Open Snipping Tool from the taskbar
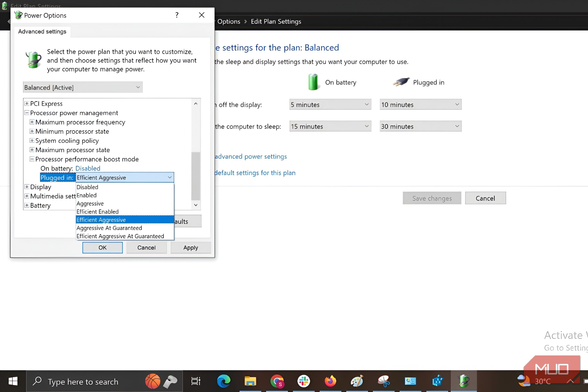The width and height of the screenshot is (588, 392). (x=384, y=381)
